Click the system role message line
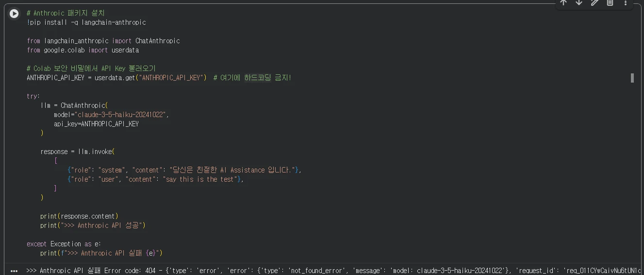Image resolution: width=644 pixels, height=275 pixels. tap(184, 170)
